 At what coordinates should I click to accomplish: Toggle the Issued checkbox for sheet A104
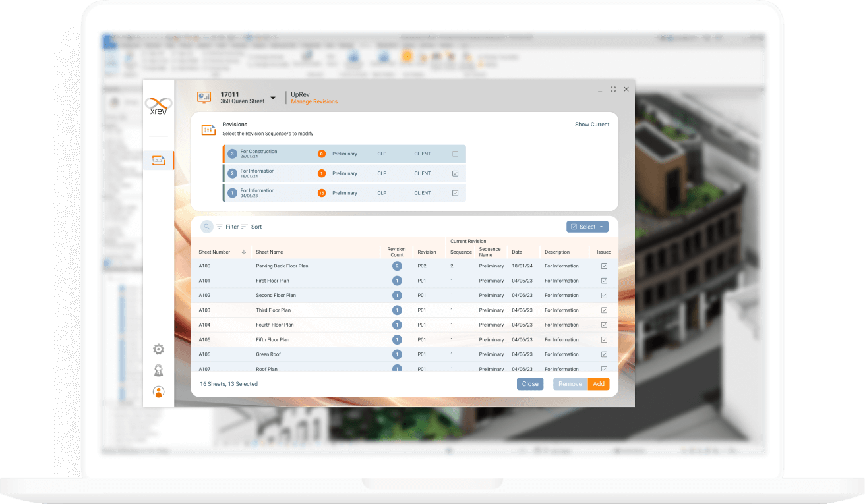coord(604,325)
